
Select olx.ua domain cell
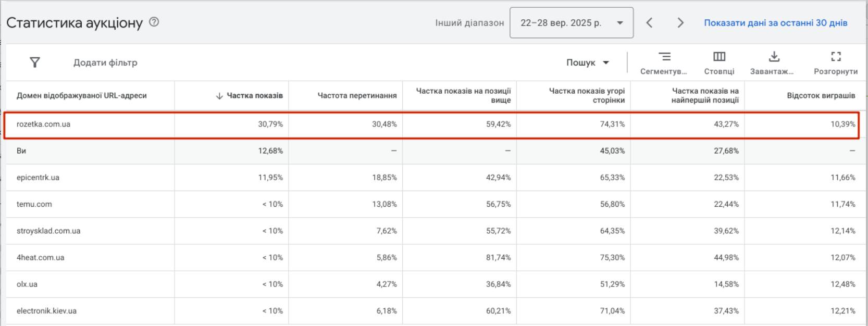(27, 284)
